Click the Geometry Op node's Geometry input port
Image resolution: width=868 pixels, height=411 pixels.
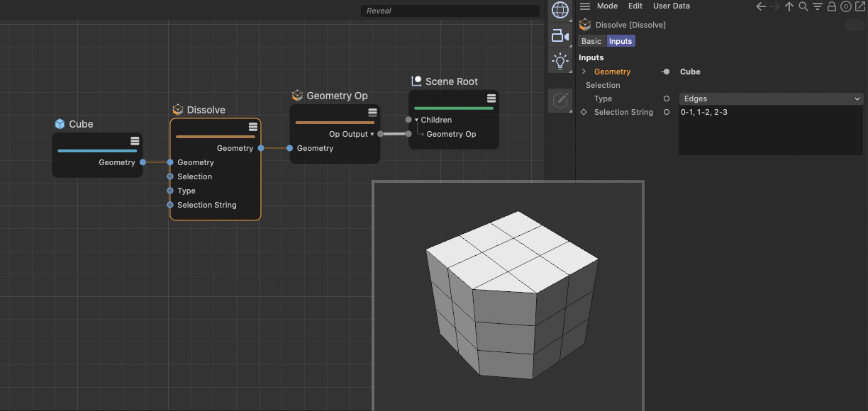click(x=289, y=148)
